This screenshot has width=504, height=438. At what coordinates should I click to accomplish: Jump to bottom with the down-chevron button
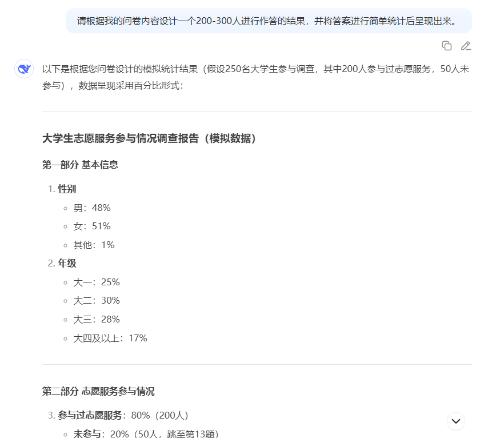(x=456, y=421)
